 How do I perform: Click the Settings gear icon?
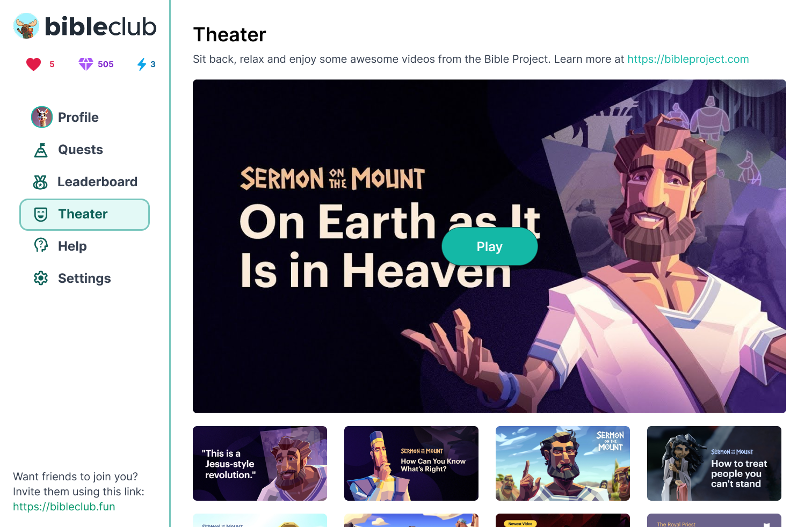[41, 278]
